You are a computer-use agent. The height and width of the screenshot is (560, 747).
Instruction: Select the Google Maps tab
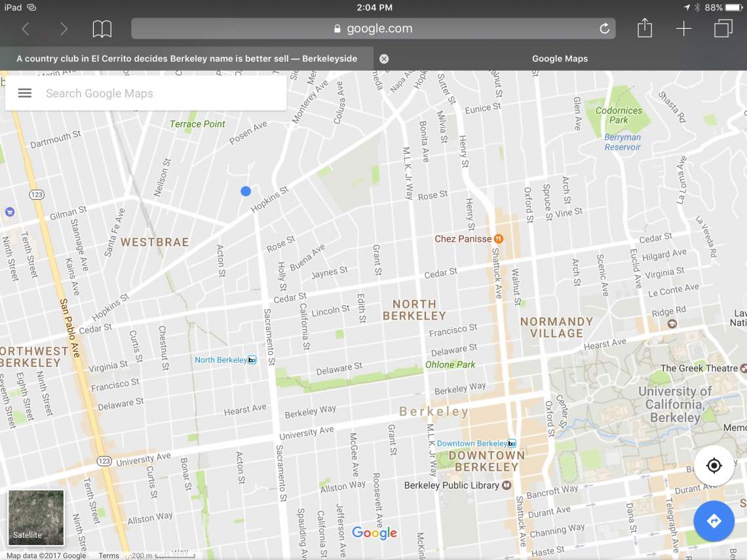tap(560, 58)
